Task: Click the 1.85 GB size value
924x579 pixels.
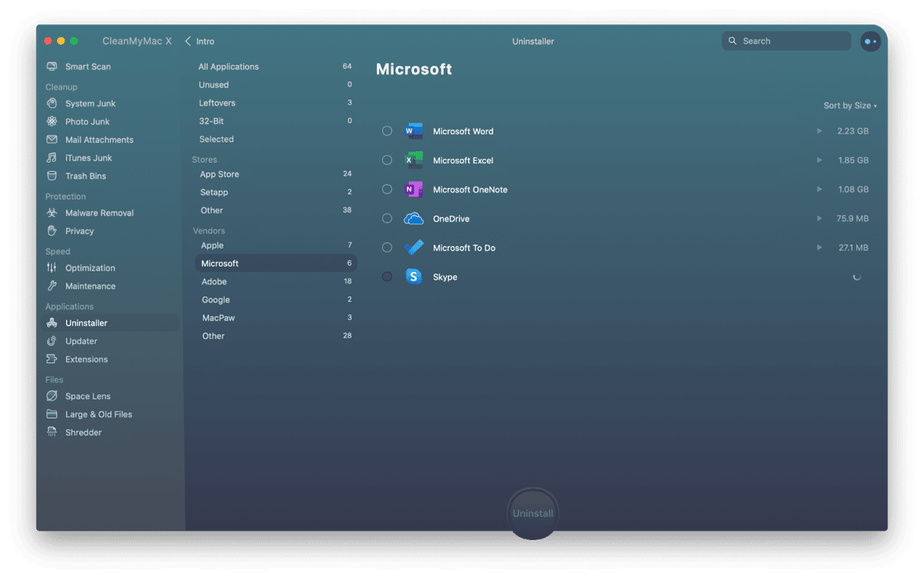Action: [x=853, y=160]
